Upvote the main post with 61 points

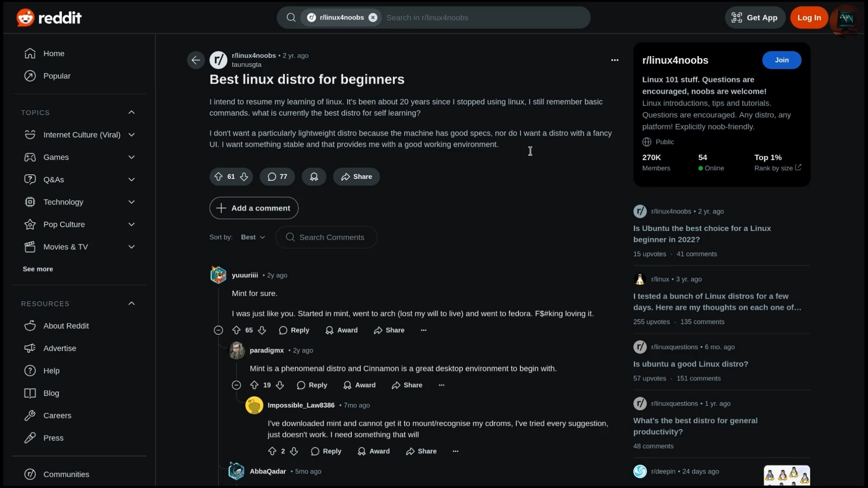click(x=218, y=177)
